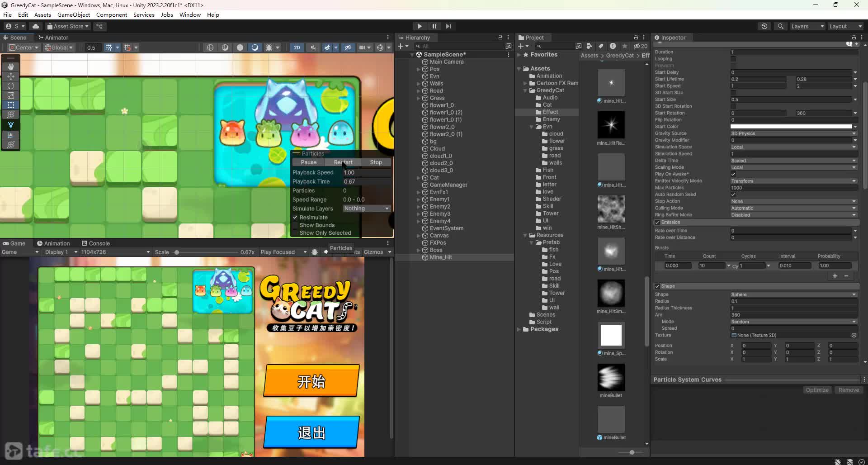The image size is (868, 465).
Task: Open Project panel three-dot options menu
Action: (644, 38)
